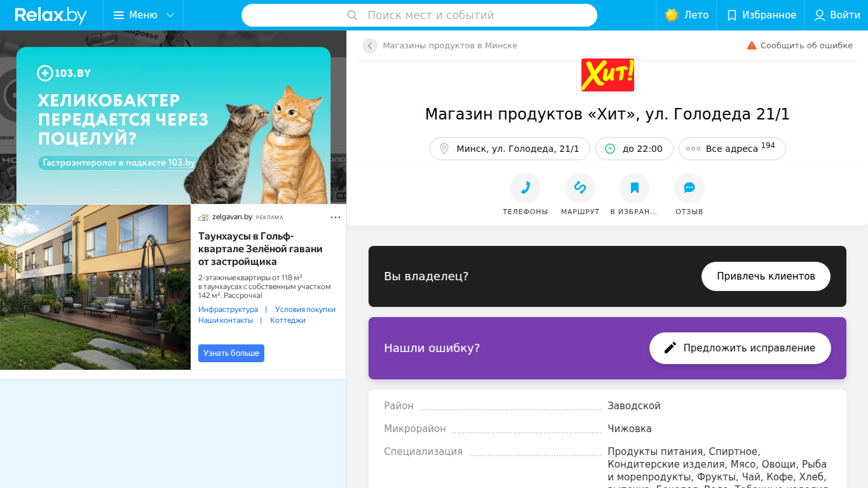Viewport: 868px width, 488px height.
Task: Click the Привлечь клиентов button
Action: [766, 276]
